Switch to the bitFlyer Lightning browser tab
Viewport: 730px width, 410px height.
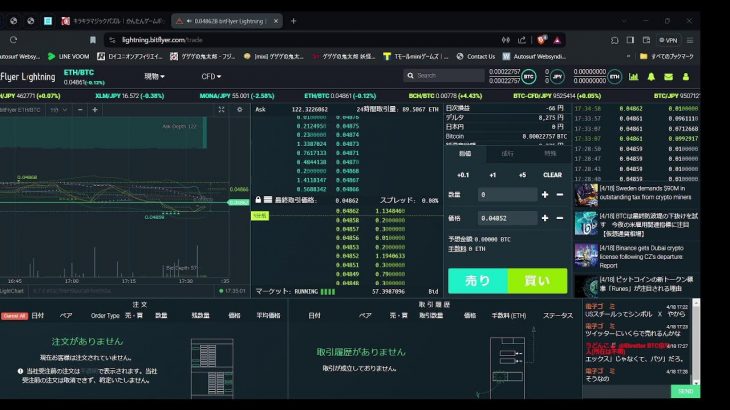click(226, 21)
